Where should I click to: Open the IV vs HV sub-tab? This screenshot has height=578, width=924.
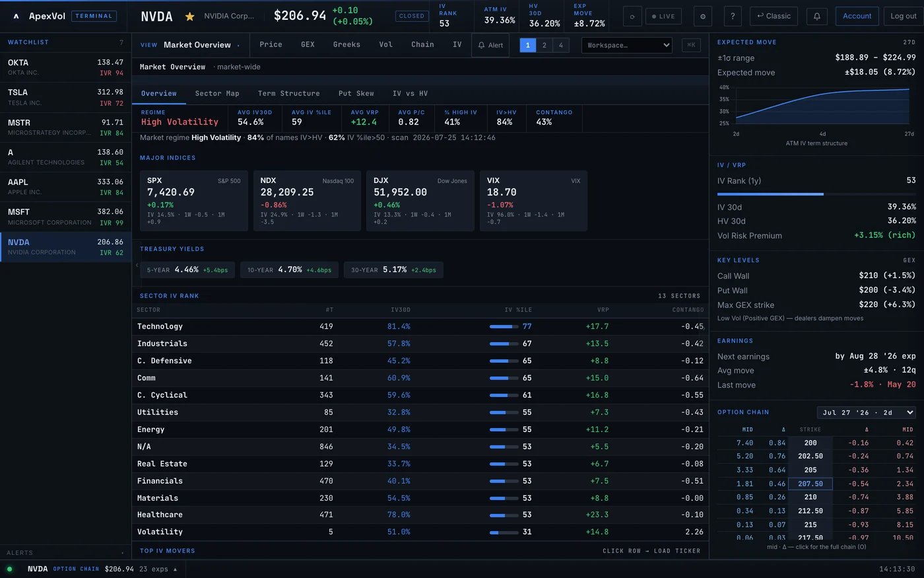pos(410,94)
